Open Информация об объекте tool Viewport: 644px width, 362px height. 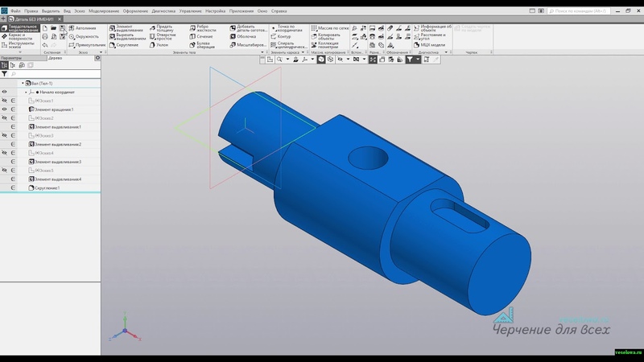click(x=432, y=28)
